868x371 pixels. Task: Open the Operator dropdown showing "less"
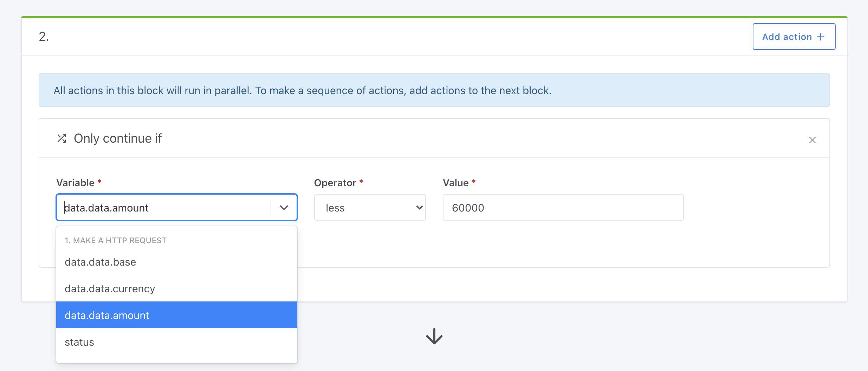369,207
